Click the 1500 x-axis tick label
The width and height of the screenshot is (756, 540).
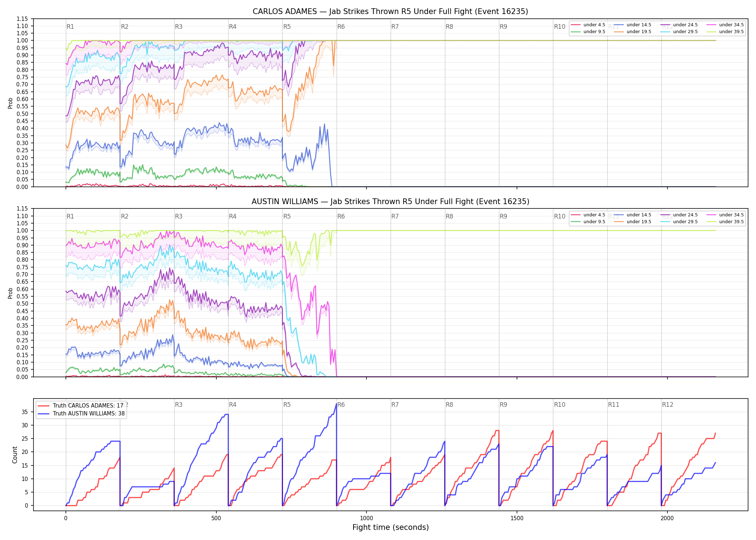(517, 518)
